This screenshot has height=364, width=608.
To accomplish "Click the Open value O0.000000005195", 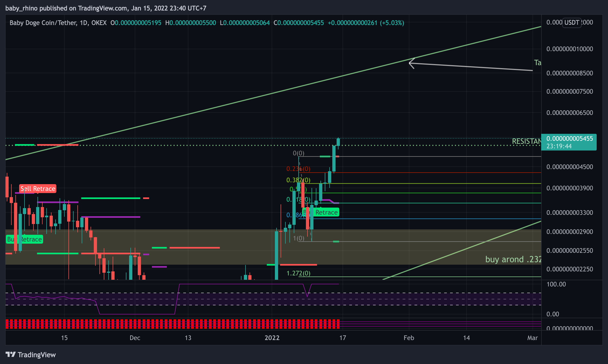I will point(136,23).
